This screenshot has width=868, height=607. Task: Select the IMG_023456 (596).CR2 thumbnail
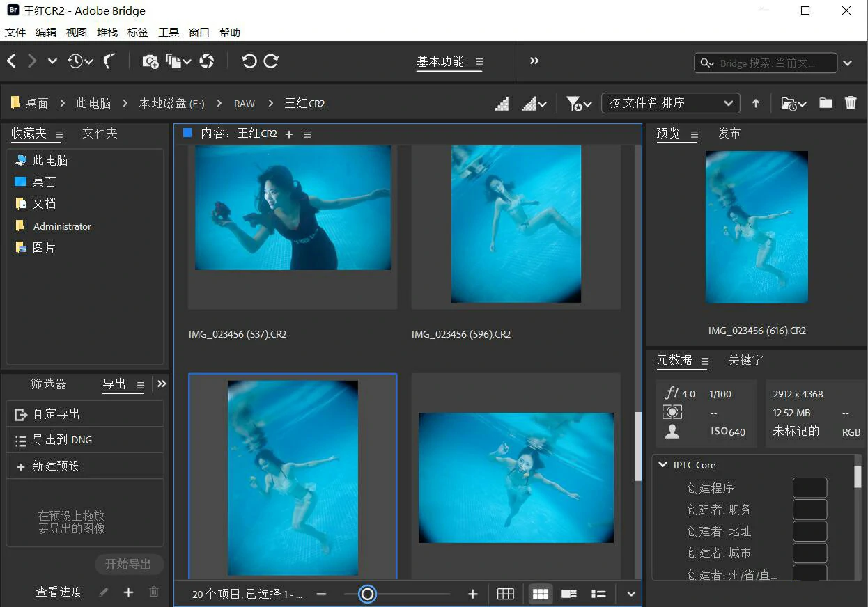[x=516, y=224]
